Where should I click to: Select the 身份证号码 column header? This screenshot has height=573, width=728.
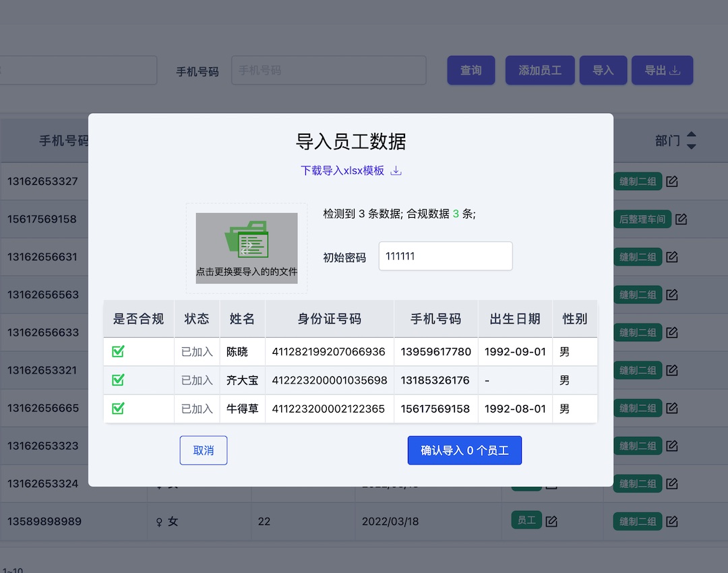[330, 318]
